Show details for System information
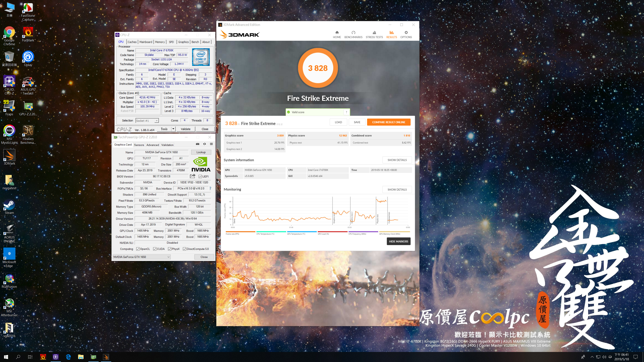This screenshot has width=644, height=362. click(x=397, y=160)
